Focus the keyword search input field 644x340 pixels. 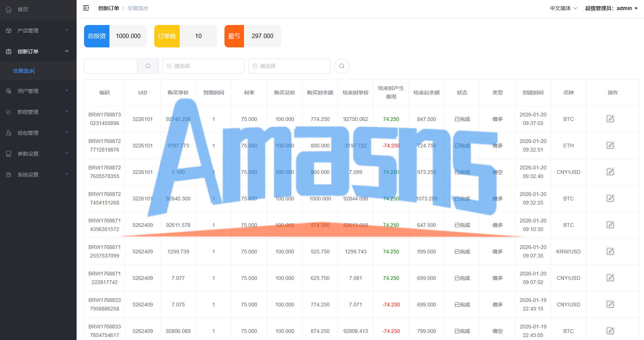tap(111, 66)
